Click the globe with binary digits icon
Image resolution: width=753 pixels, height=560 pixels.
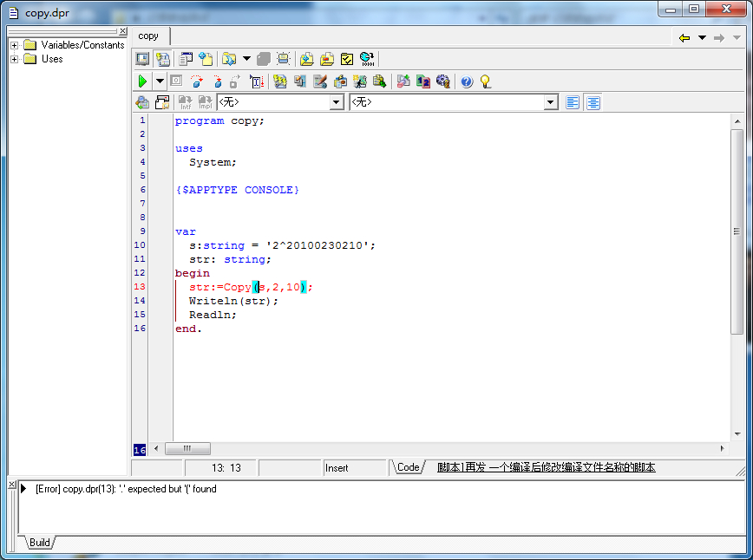point(366,59)
